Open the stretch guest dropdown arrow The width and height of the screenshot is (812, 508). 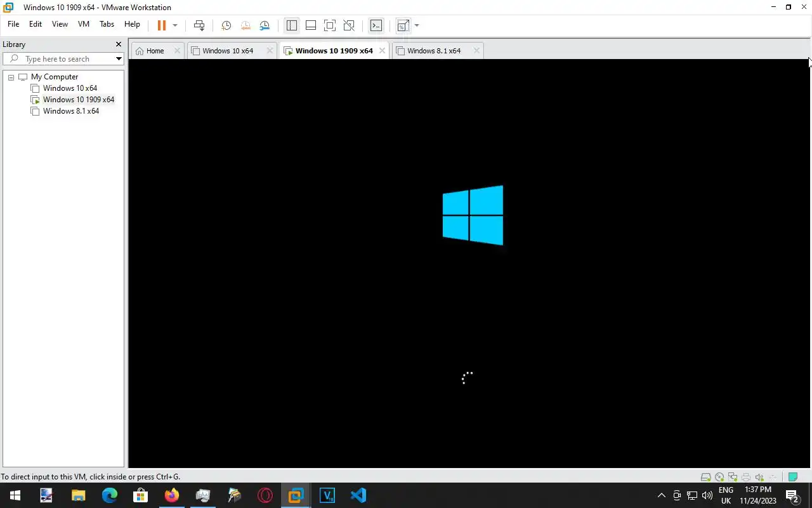[x=417, y=25]
